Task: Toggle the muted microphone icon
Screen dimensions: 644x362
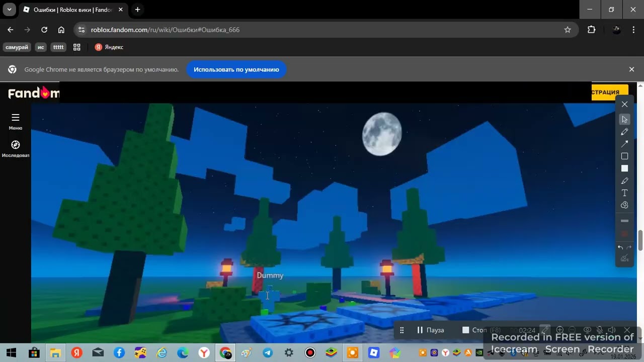Action: (600, 330)
